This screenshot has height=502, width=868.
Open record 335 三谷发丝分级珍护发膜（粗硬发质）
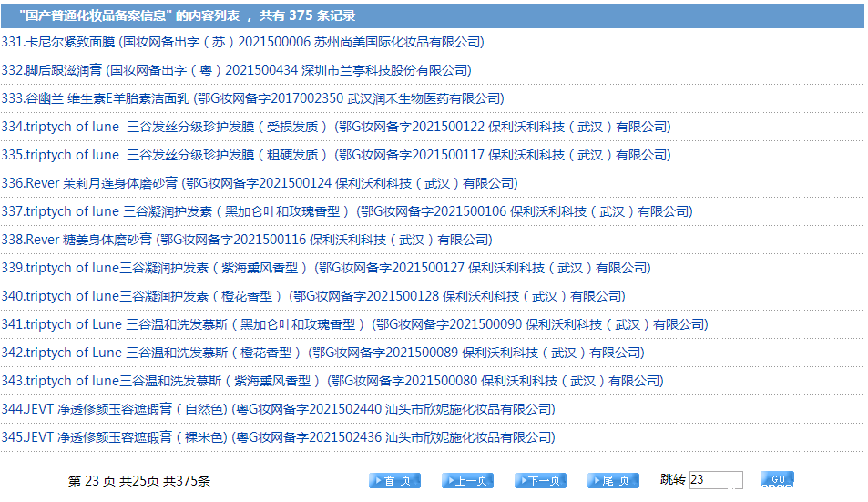coord(336,155)
